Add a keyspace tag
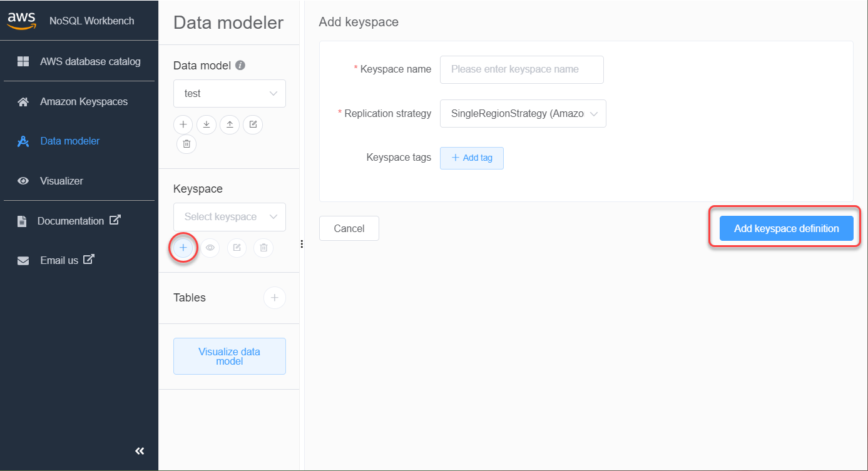 coord(471,158)
